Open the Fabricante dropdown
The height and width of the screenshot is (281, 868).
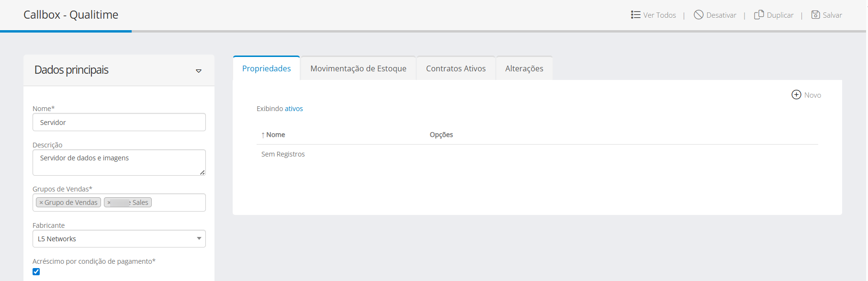[199, 238]
